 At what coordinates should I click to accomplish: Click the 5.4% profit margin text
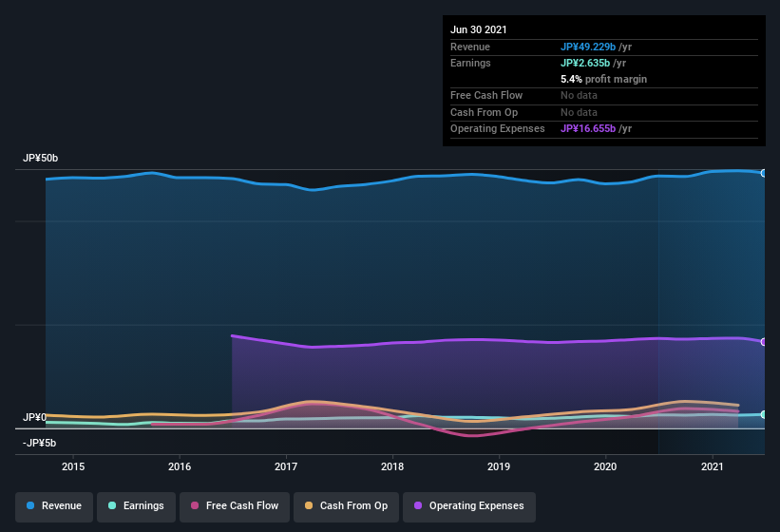tap(604, 79)
